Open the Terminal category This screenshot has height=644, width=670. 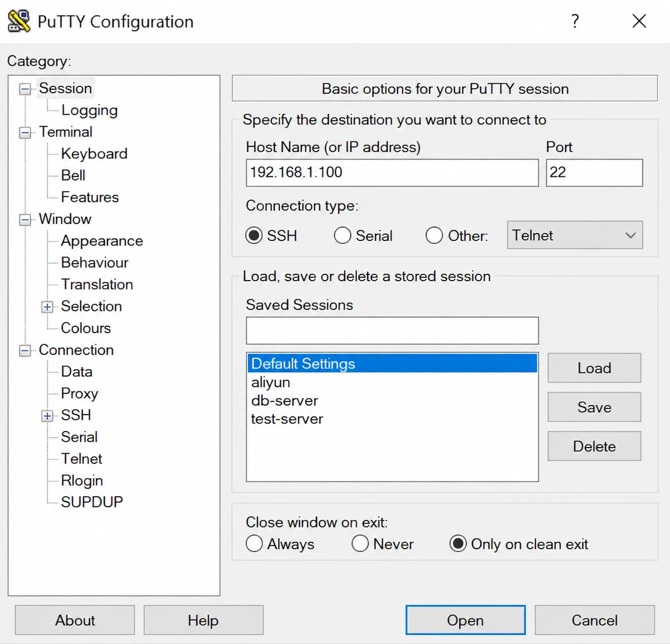click(x=65, y=132)
